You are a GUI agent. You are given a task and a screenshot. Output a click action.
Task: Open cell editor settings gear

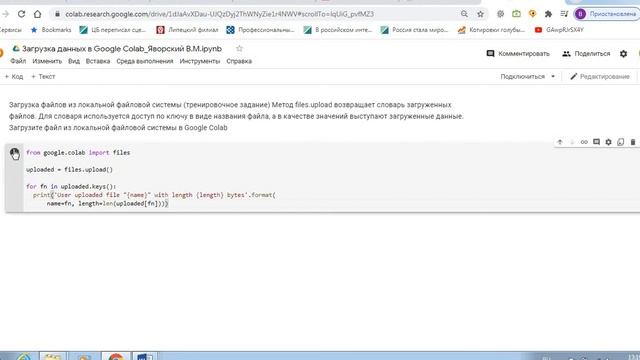tap(609, 142)
